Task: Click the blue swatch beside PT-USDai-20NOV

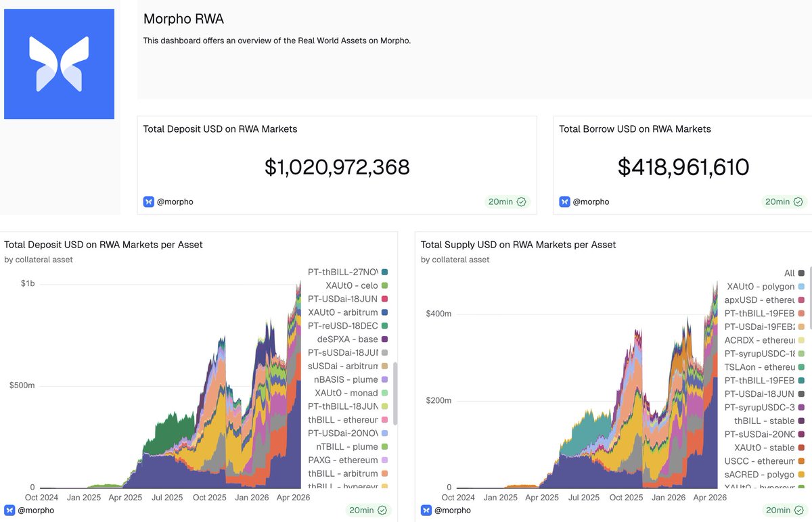Action: [x=384, y=433]
